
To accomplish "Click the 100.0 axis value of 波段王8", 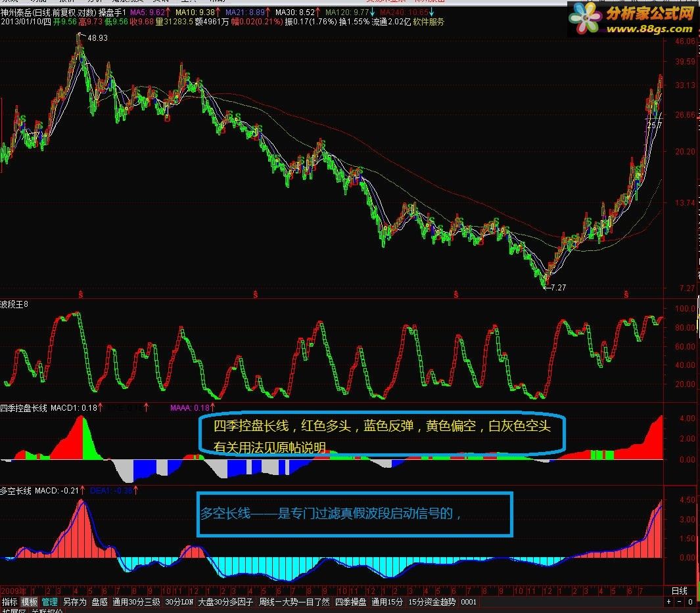I will [x=685, y=308].
